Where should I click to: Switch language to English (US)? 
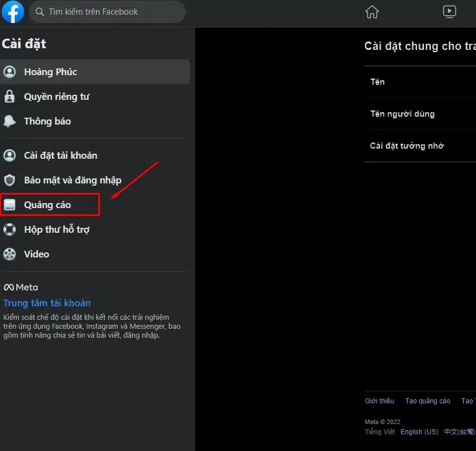coord(419,432)
